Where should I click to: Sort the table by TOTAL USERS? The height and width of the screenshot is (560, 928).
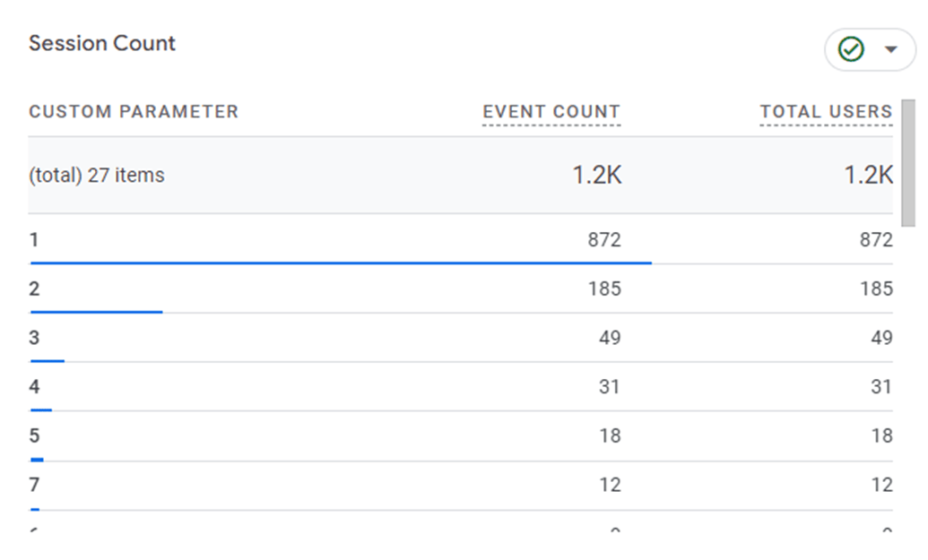(x=826, y=111)
